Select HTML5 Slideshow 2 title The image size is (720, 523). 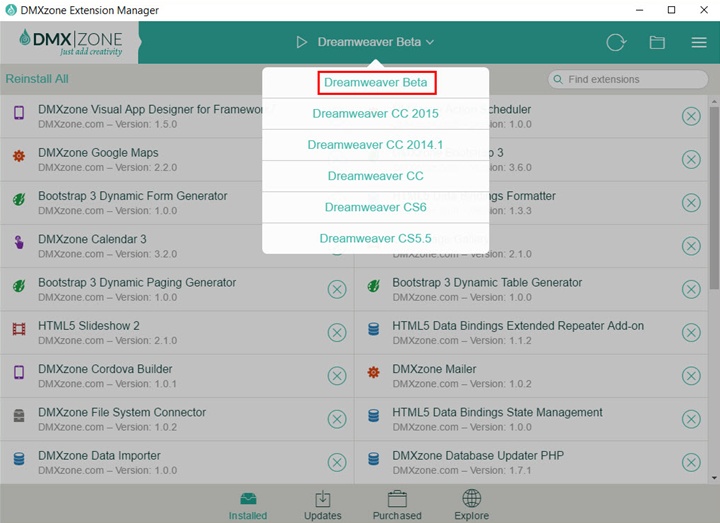point(89,326)
